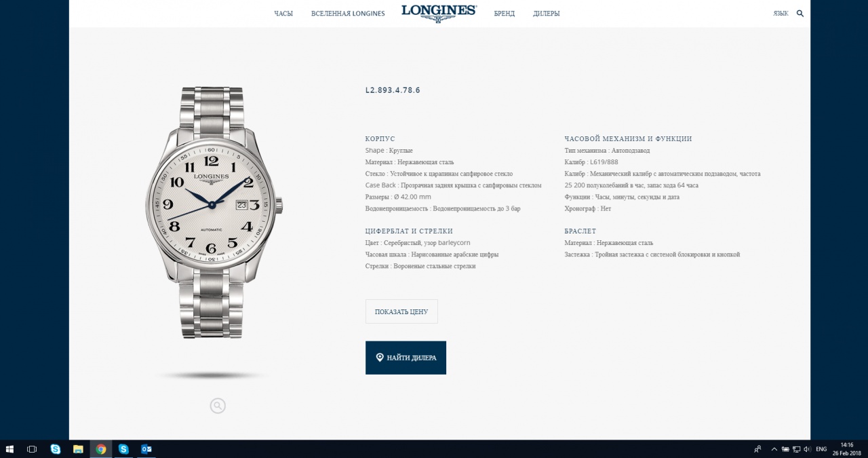Click the zoom magnifier below the watch

point(218,406)
